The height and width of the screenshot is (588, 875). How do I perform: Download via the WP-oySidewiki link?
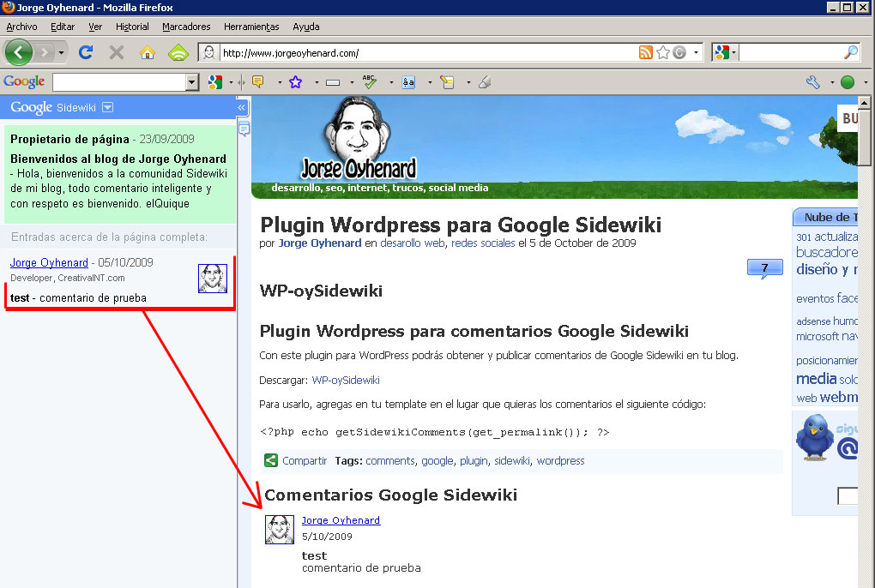[346, 380]
